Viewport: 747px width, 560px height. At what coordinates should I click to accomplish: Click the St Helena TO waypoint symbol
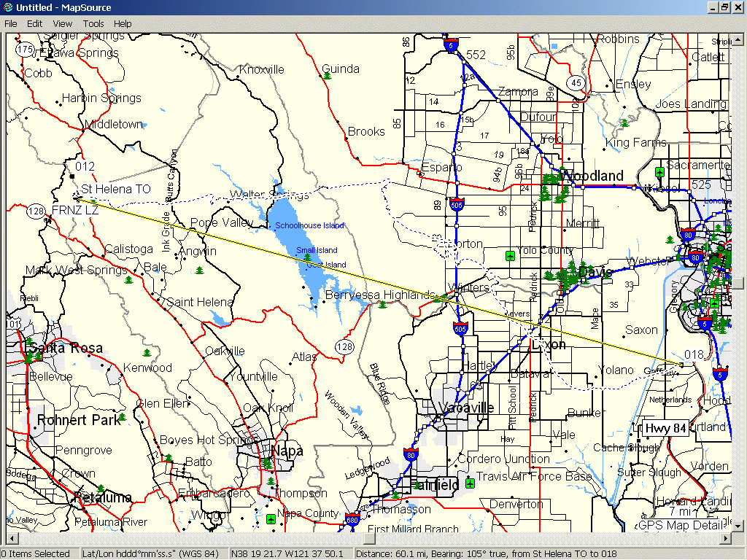[x=78, y=197]
